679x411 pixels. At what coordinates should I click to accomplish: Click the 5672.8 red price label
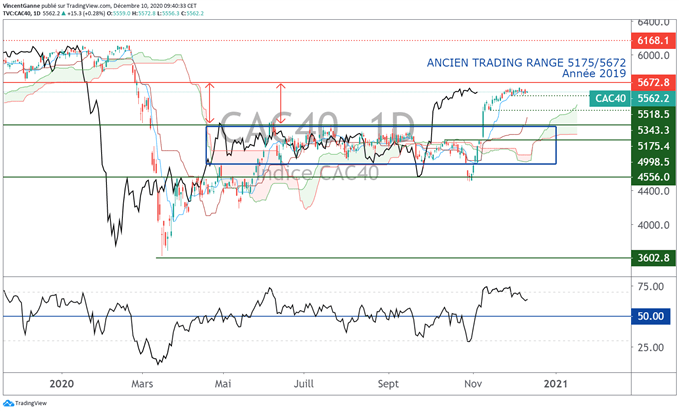point(653,82)
